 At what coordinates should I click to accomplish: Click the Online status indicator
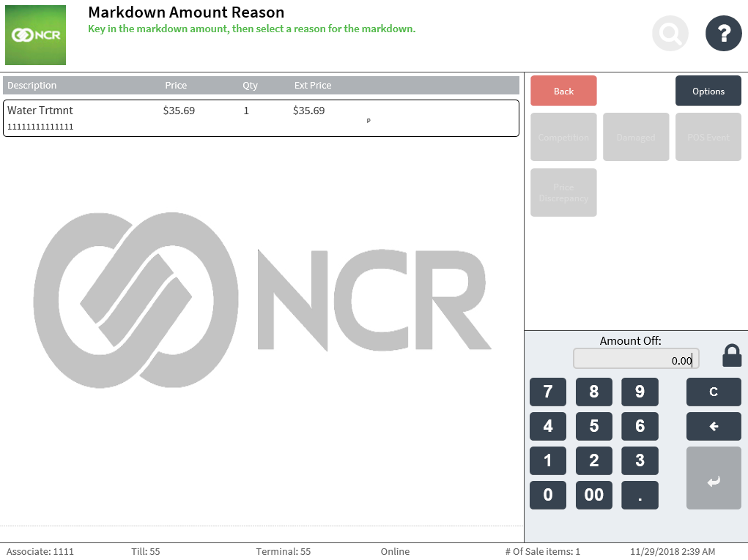[395, 551]
